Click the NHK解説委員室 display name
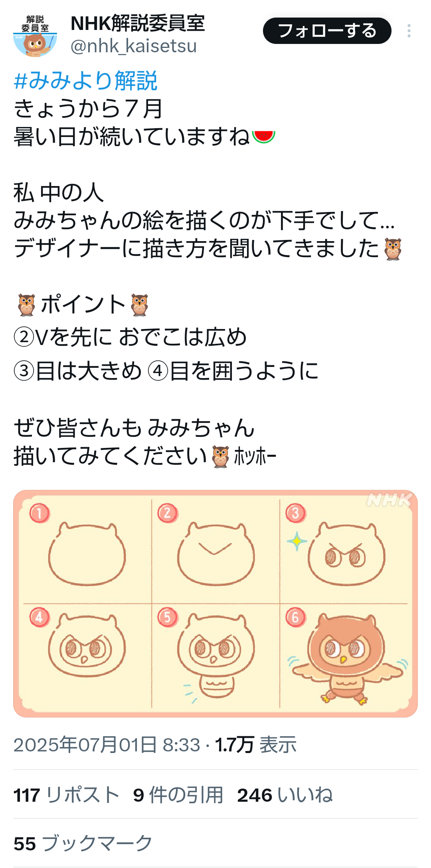The width and height of the screenshot is (431, 868). (x=138, y=23)
